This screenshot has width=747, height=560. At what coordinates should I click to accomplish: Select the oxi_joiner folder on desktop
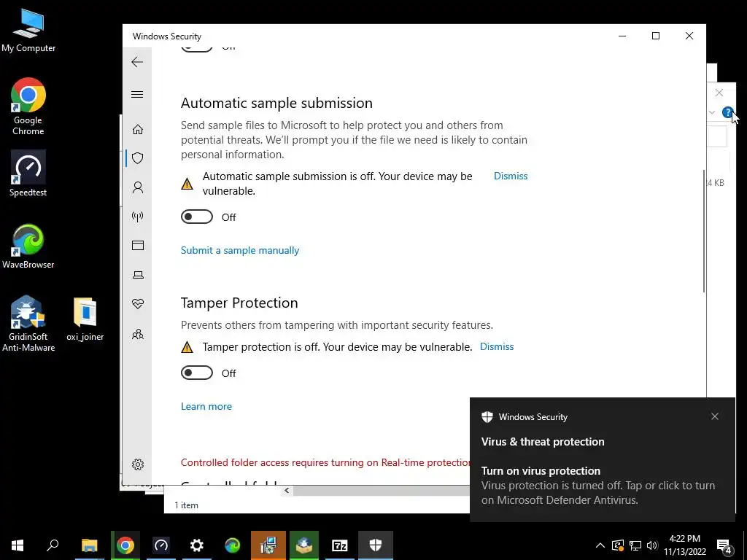coord(85,319)
